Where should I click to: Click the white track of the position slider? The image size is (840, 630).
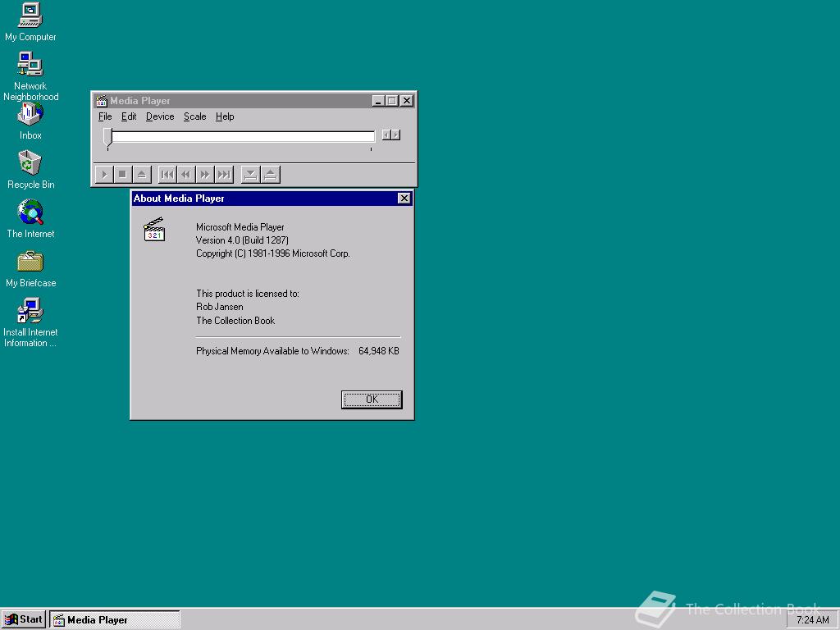click(x=243, y=137)
